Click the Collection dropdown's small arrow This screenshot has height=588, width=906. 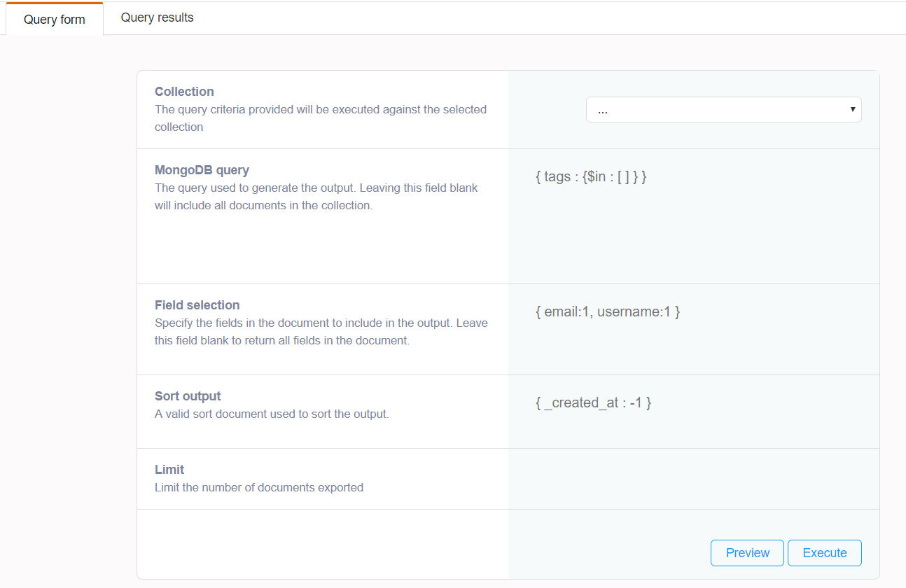point(852,110)
